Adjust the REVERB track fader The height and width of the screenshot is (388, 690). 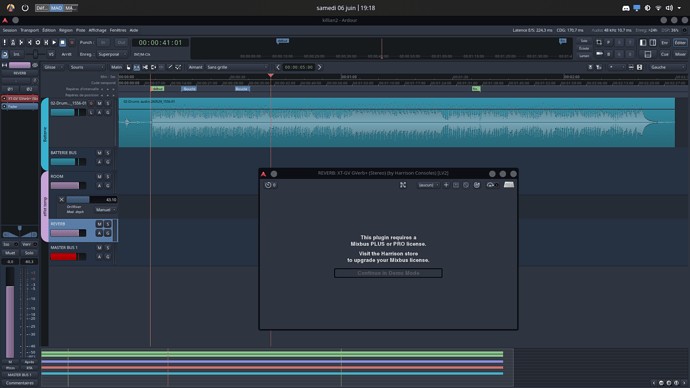[68, 233]
